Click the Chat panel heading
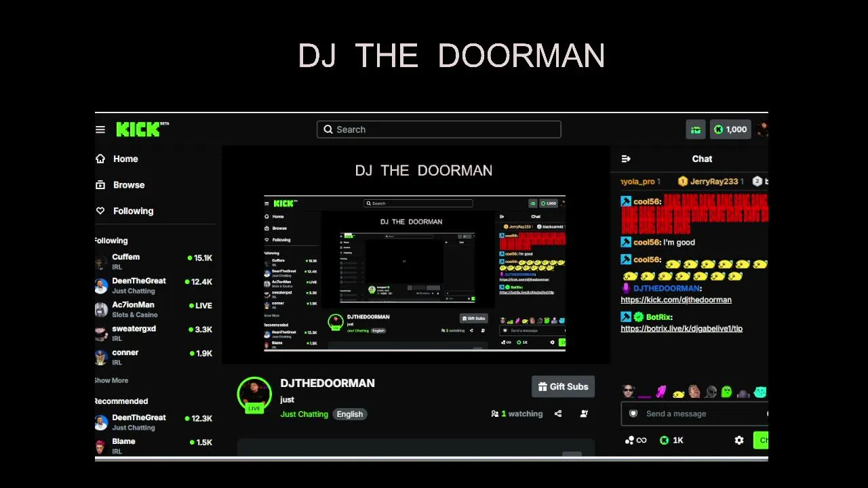The height and width of the screenshot is (488, 868). pyautogui.click(x=702, y=159)
